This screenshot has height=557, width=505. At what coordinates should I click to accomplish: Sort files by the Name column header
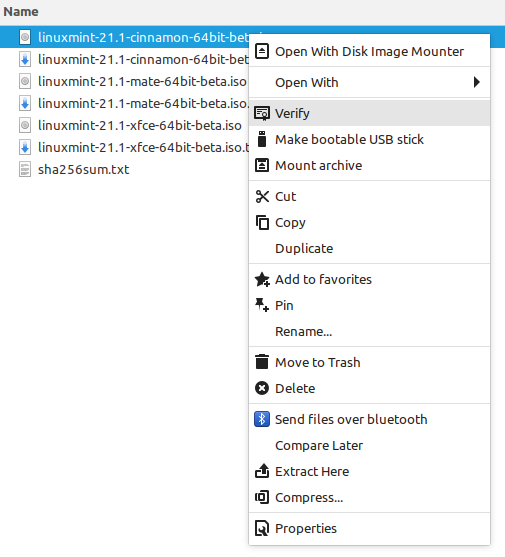pos(21,12)
